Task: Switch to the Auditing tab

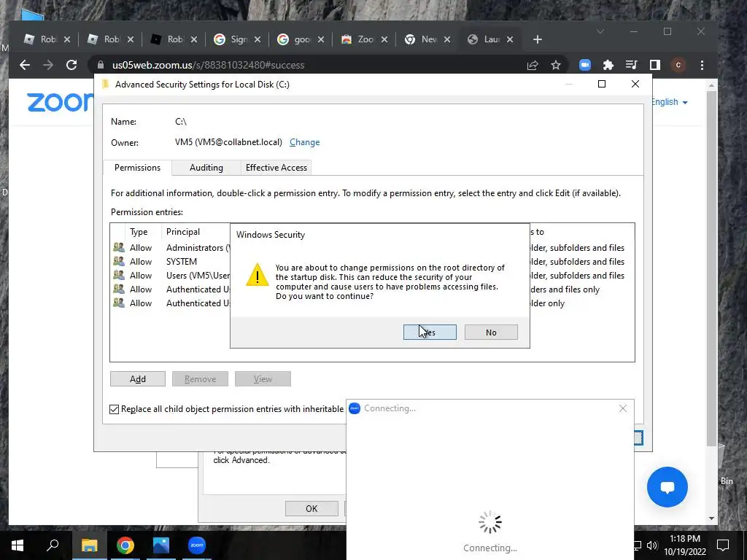Action: [206, 168]
